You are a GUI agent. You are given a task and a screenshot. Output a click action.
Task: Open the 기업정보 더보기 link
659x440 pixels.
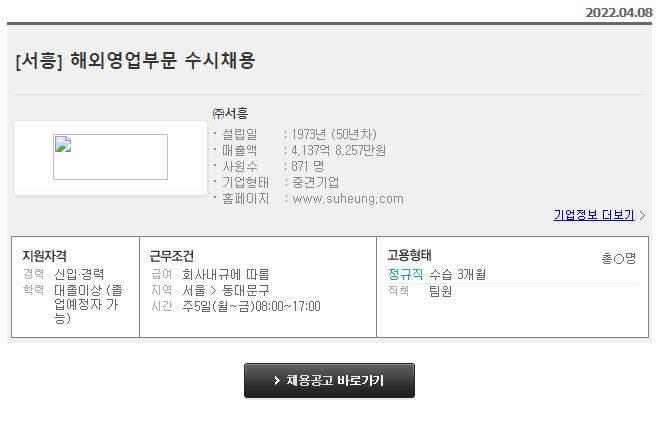pos(593,215)
